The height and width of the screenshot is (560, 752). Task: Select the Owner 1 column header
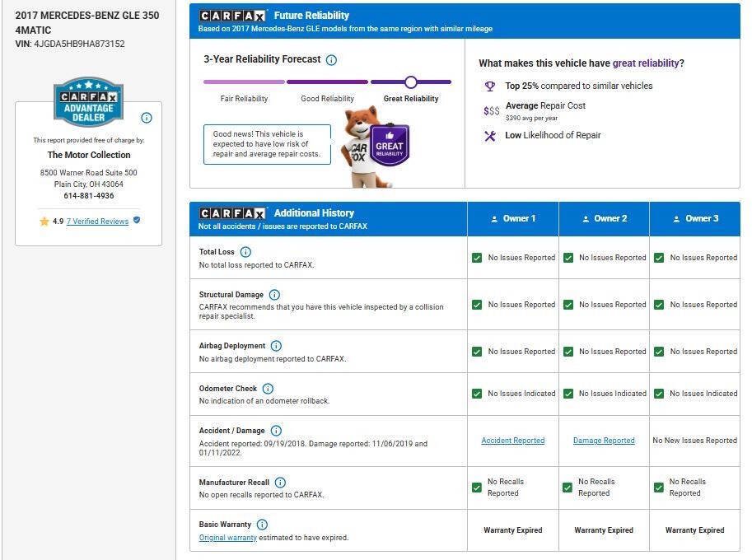tap(512, 219)
